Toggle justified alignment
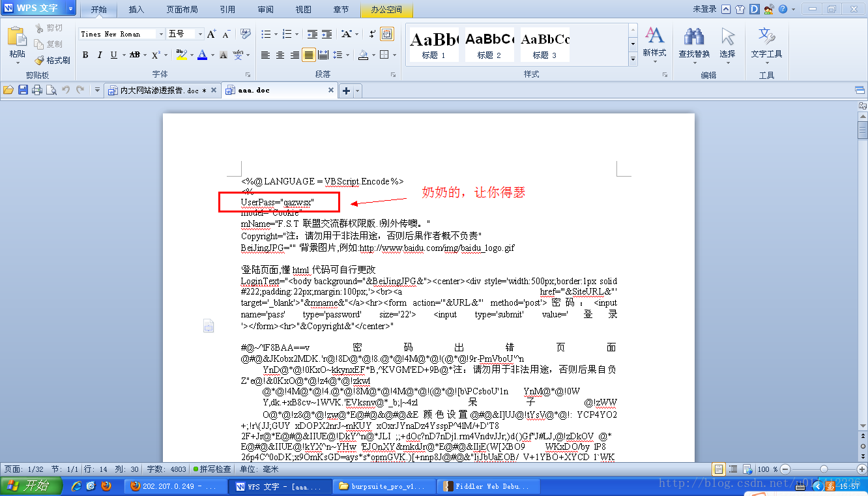Image resolution: width=868 pixels, height=496 pixels. pyautogui.click(x=310, y=55)
